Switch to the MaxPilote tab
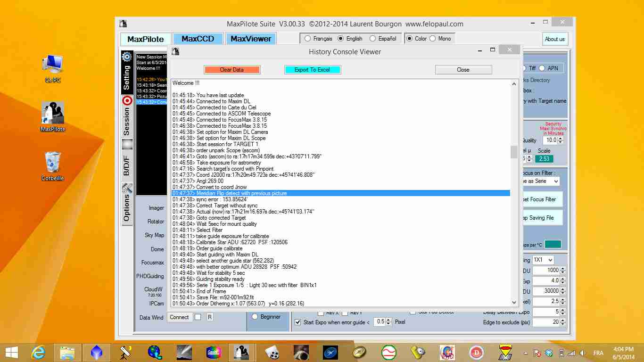The image size is (644, 362). (x=146, y=39)
